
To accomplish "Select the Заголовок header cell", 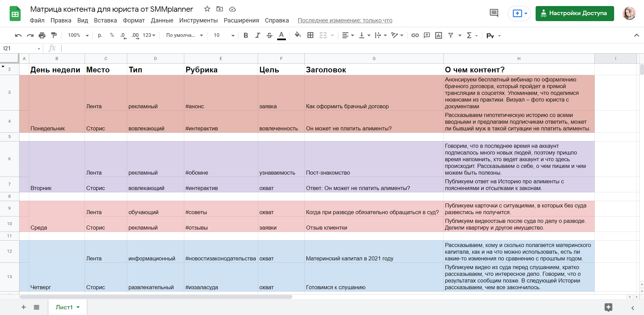I will [x=374, y=69].
